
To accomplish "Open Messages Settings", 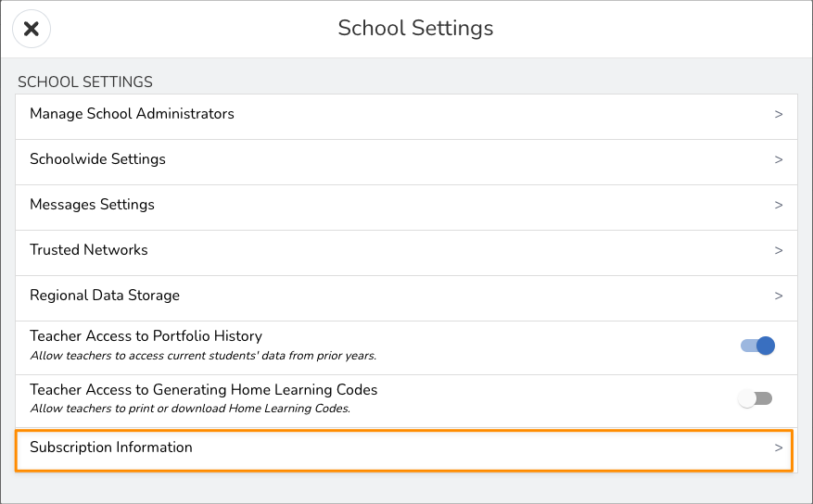I will [x=92, y=205].
